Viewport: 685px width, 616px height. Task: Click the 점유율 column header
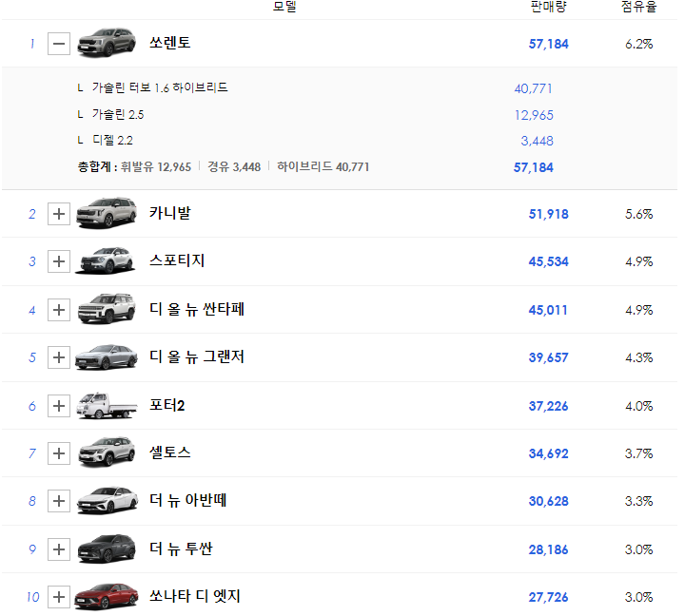(x=638, y=7)
